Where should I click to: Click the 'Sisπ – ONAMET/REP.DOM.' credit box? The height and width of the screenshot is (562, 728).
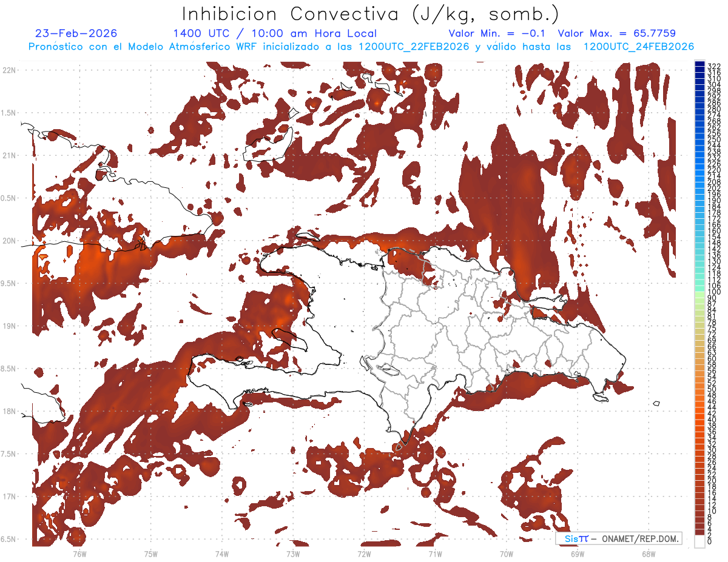pos(619,538)
